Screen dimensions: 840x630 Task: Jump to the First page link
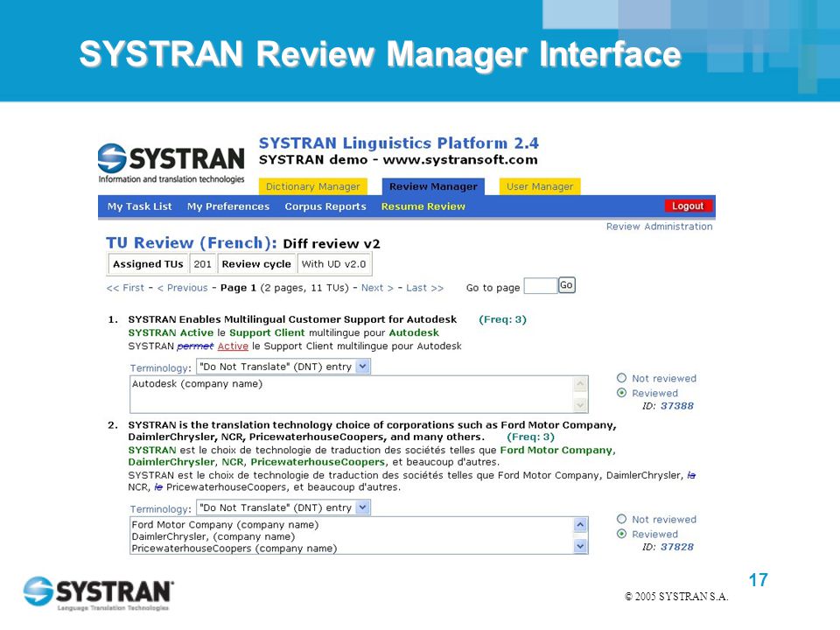click(x=125, y=288)
